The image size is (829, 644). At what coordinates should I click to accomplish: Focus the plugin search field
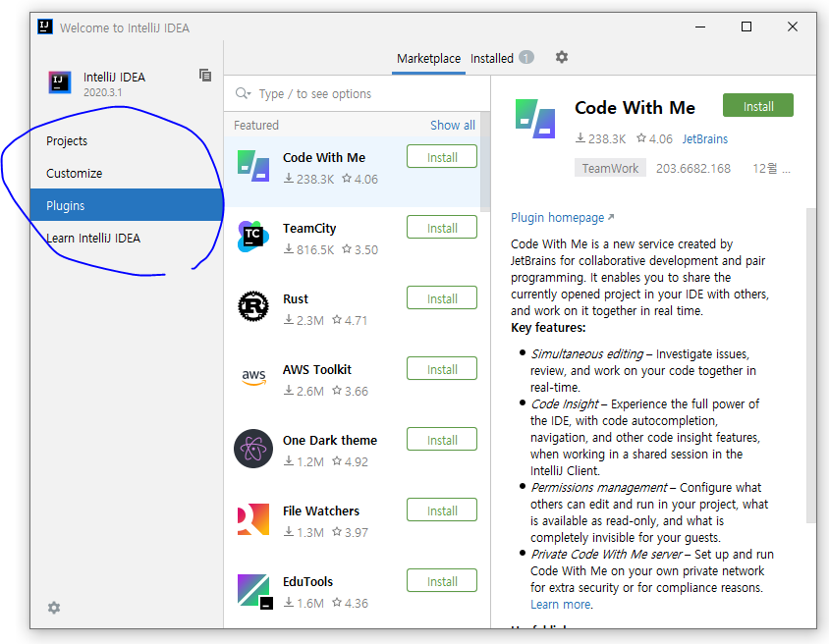coord(357,93)
